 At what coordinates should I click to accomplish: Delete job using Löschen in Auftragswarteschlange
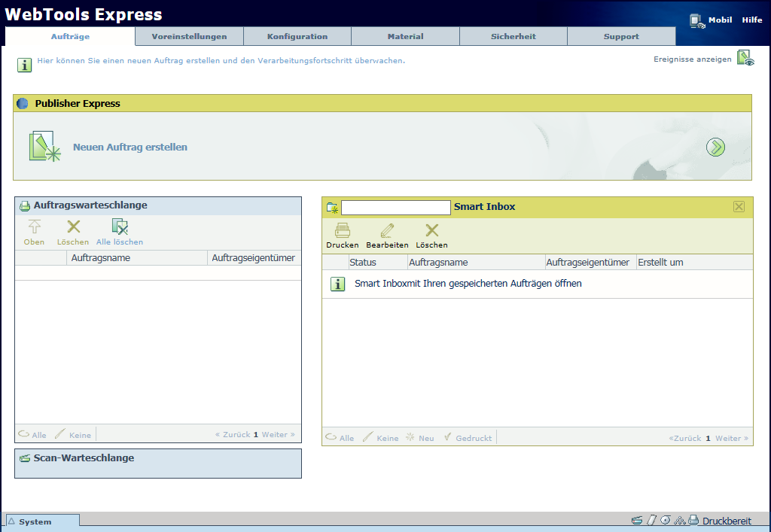click(73, 227)
